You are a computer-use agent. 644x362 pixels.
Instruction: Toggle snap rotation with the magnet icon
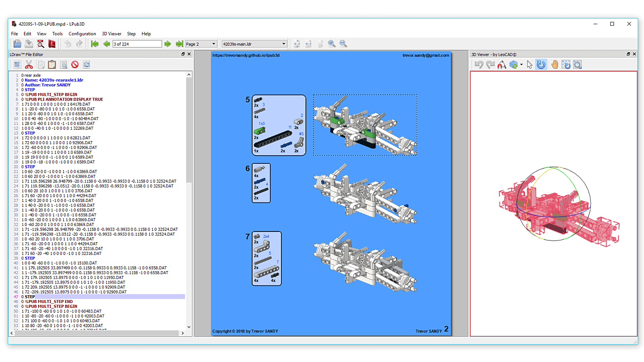pyautogui.click(x=501, y=65)
